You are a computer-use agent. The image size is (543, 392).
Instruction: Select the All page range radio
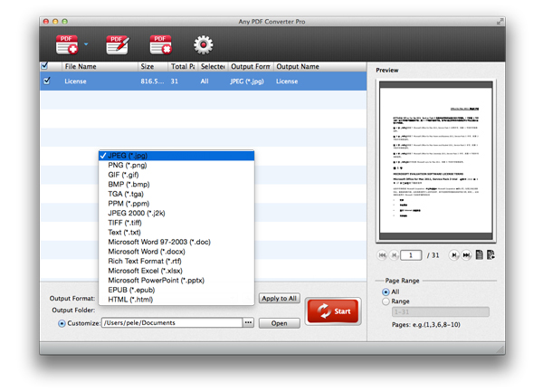click(386, 292)
